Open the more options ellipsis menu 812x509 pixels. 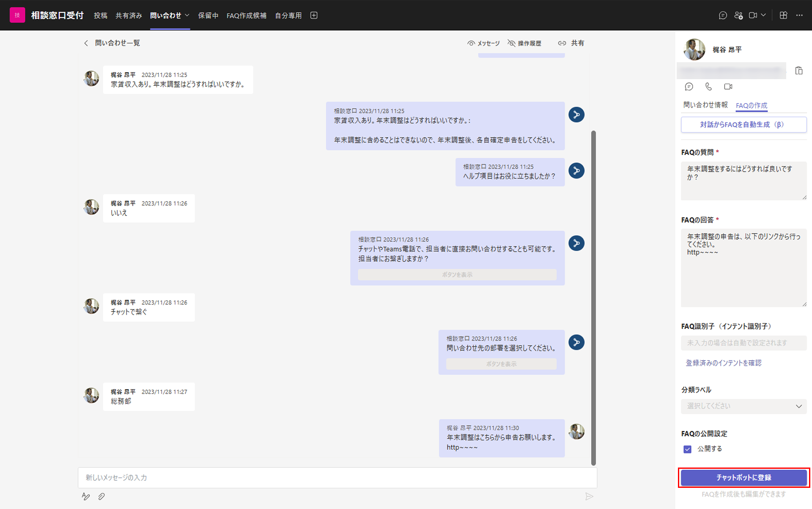tap(799, 15)
